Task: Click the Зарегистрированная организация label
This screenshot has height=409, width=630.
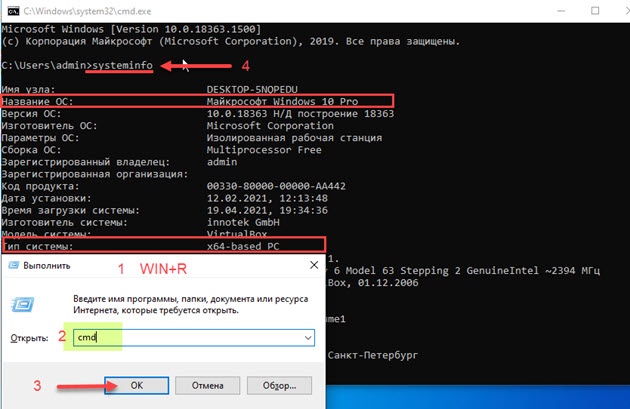Action: [95, 174]
